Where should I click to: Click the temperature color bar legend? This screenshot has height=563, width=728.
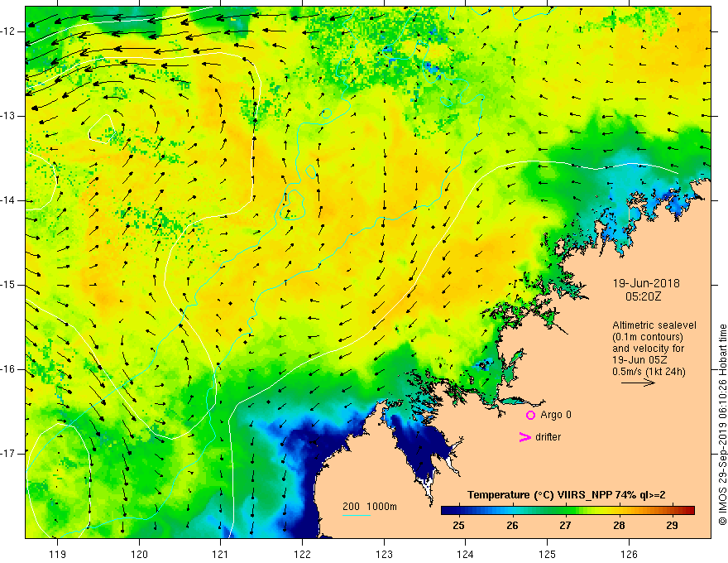click(x=568, y=511)
